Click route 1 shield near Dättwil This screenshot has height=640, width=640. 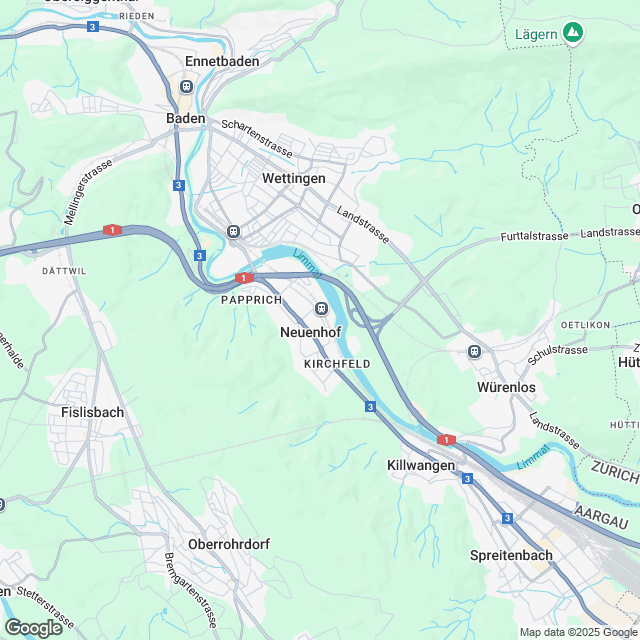click(112, 230)
